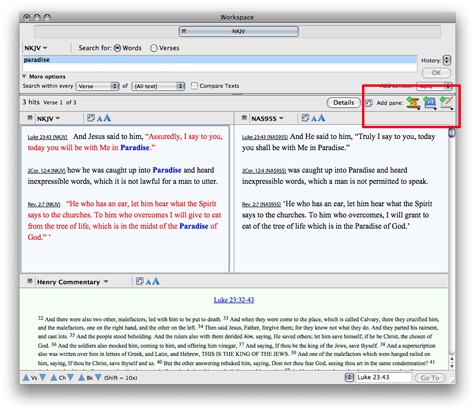Select the NKJV workspace tab

(x=239, y=31)
